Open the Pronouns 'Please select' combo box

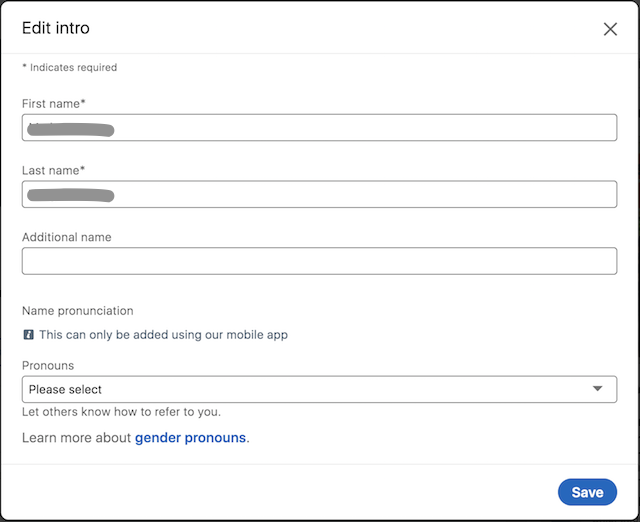coord(319,389)
